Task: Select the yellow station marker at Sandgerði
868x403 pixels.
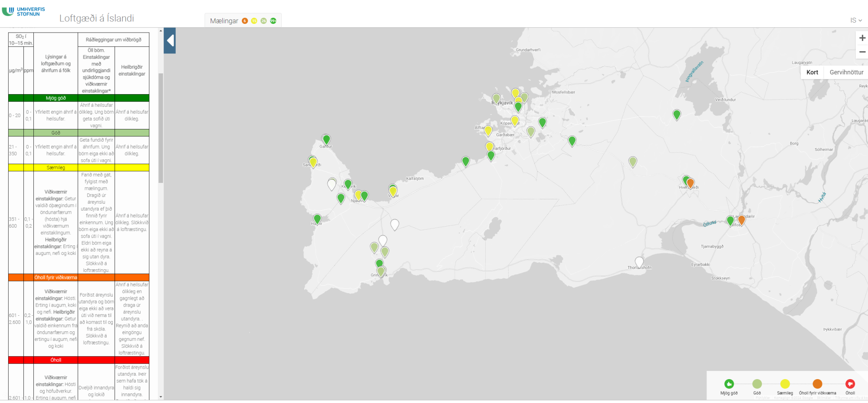Action: point(313,162)
